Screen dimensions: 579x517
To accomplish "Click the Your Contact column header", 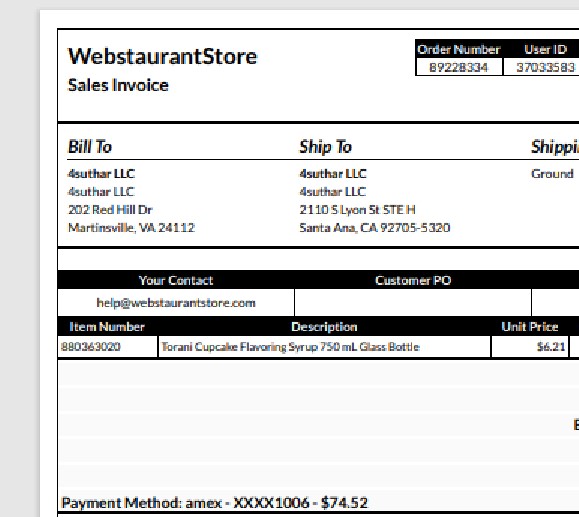I will pyautogui.click(x=176, y=280).
